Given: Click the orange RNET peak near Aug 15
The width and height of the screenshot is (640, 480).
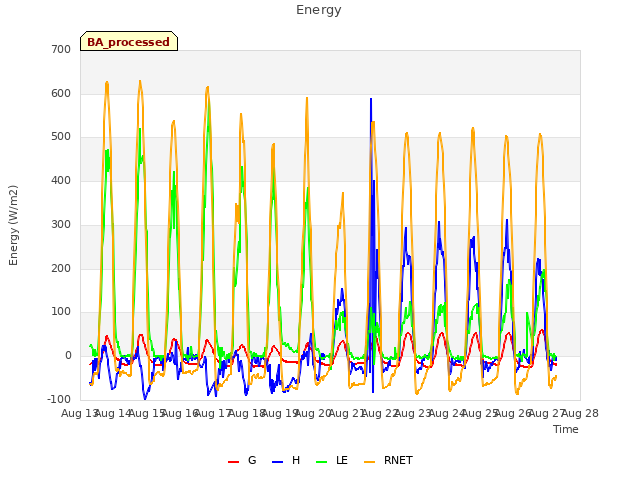Looking at the screenshot, I should (140, 82).
